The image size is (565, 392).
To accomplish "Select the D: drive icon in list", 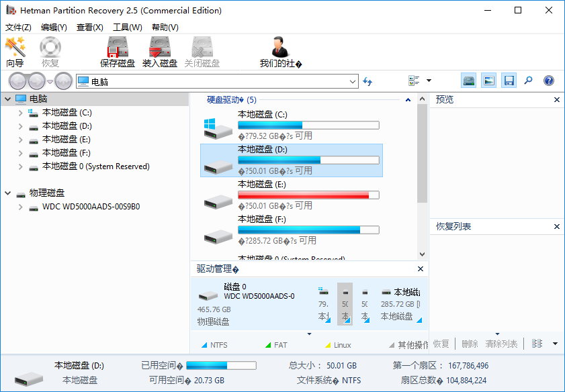I will click(218, 166).
